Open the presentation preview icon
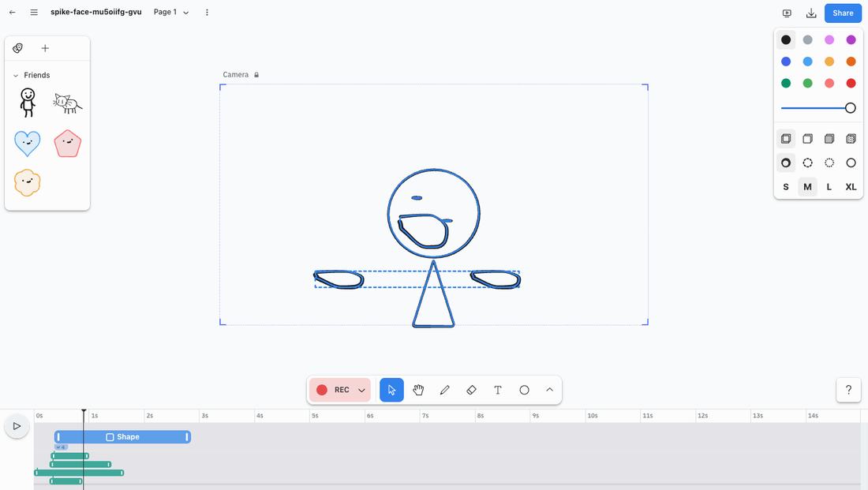Viewport: 868px width, 490px height. tap(787, 13)
